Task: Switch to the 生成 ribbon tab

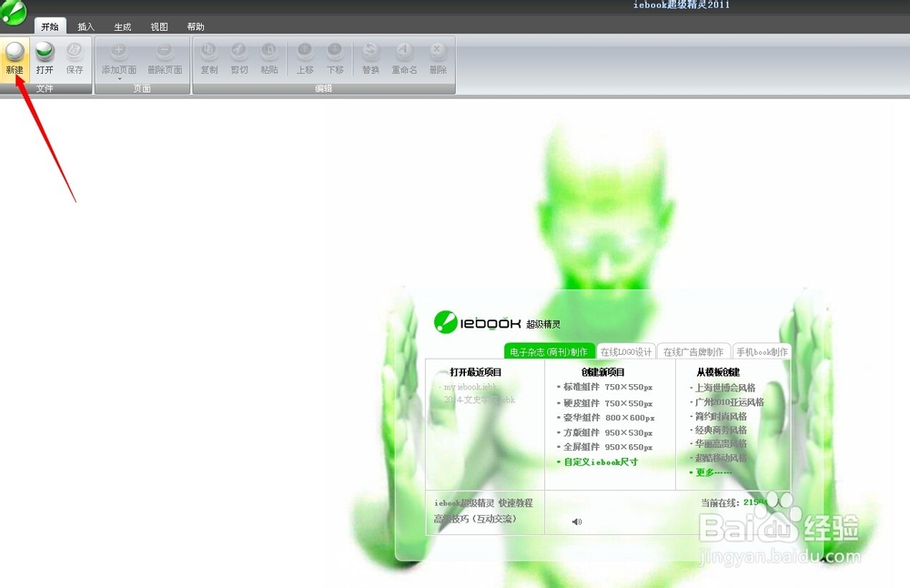Action: click(x=123, y=26)
